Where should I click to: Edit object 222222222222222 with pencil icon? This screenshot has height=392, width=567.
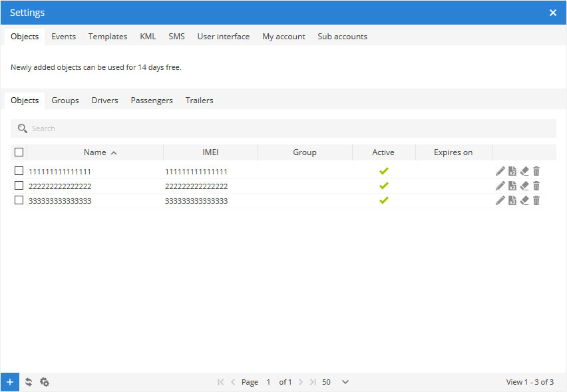tap(500, 186)
